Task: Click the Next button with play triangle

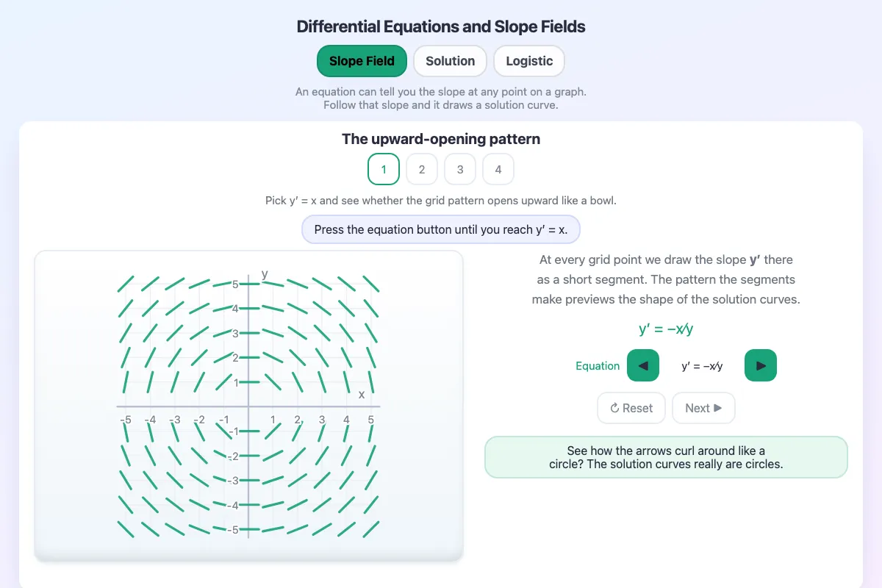Action: [703, 408]
